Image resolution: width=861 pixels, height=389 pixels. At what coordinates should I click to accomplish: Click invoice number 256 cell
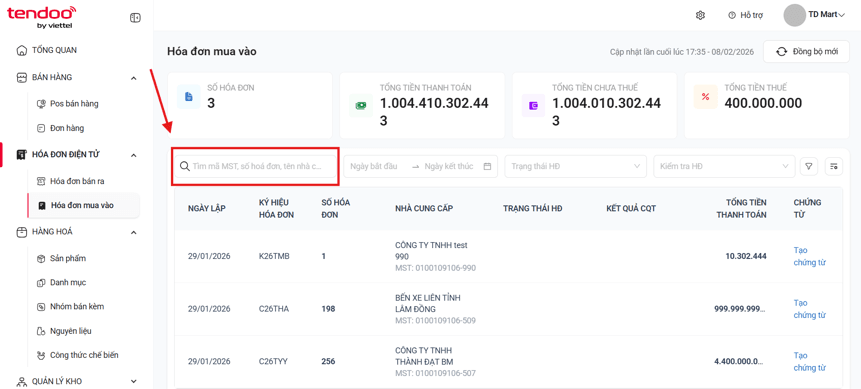pyautogui.click(x=328, y=362)
